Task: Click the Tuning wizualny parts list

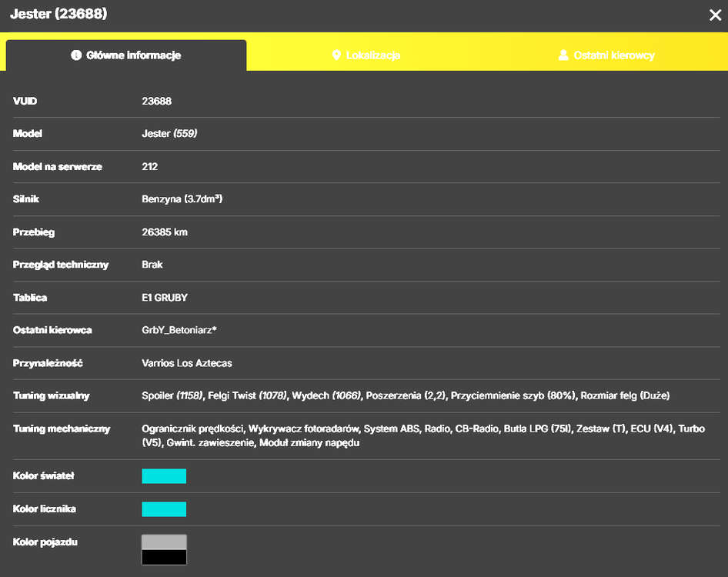Action: coord(406,395)
